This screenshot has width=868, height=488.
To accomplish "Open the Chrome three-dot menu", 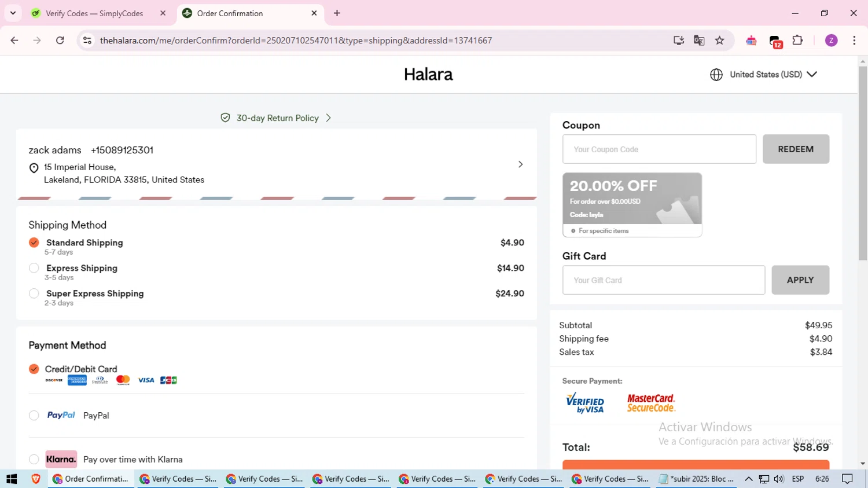I will [x=854, y=41].
